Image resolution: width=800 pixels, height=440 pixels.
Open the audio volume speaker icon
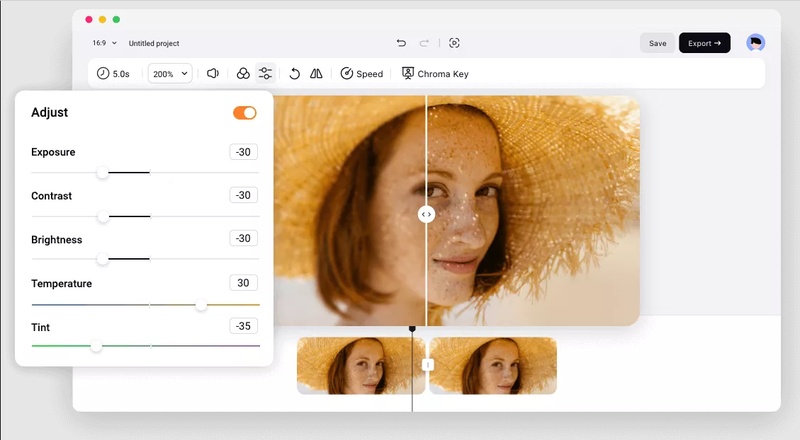[213, 74]
